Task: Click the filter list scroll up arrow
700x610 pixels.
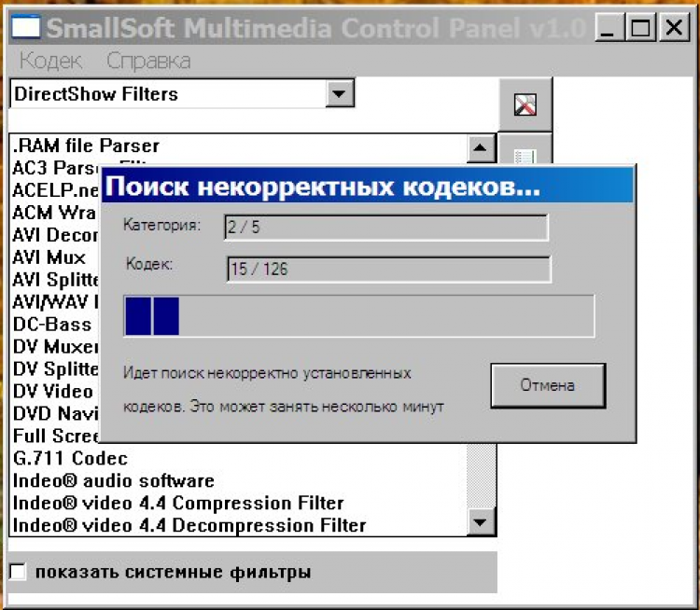Action: click(x=481, y=147)
